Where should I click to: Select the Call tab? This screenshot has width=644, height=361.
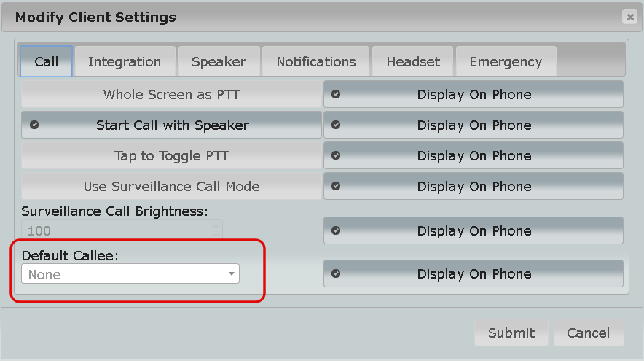pos(46,62)
